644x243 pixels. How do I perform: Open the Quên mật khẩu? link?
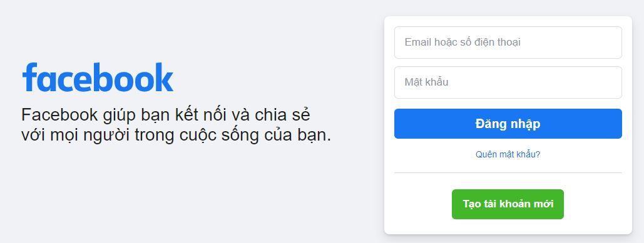pyautogui.click(x=508, y=154)
